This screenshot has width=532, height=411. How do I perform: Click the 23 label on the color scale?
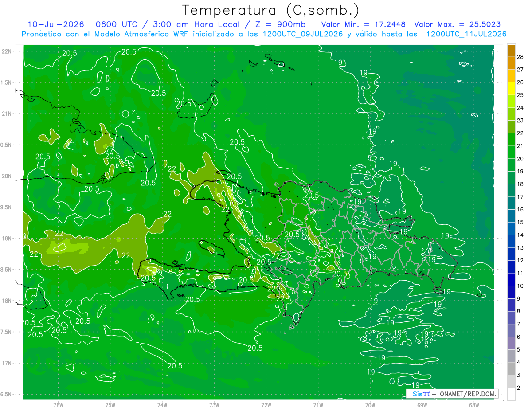coord(520,121)
